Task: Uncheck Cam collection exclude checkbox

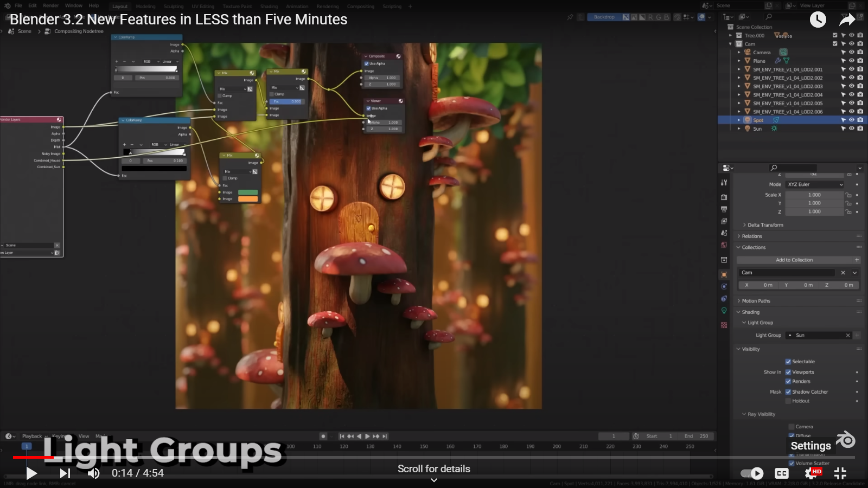Action: coord(835,44)
